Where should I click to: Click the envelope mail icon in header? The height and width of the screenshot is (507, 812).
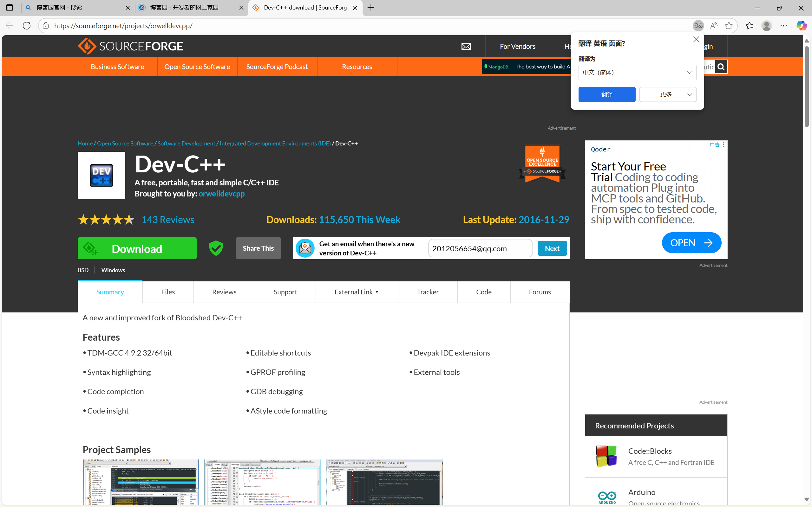(466, 47)
